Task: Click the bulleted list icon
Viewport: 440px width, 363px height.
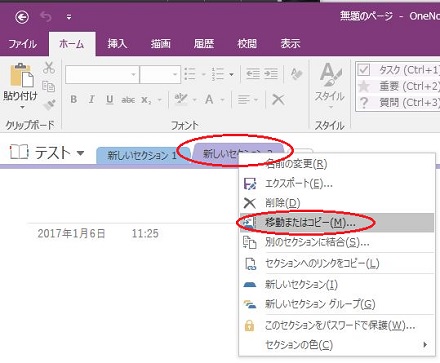Action: click(x=190, y=74)
